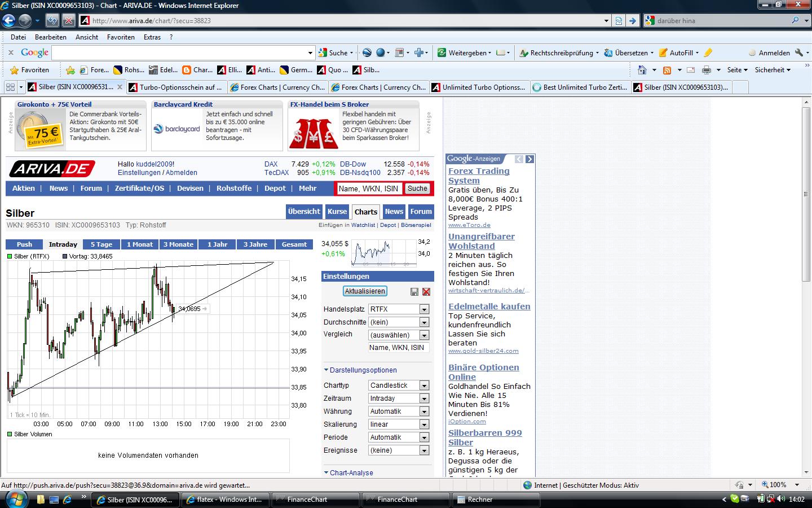
Task: Click the Watchlist link
Action: (x=363, y=225)
